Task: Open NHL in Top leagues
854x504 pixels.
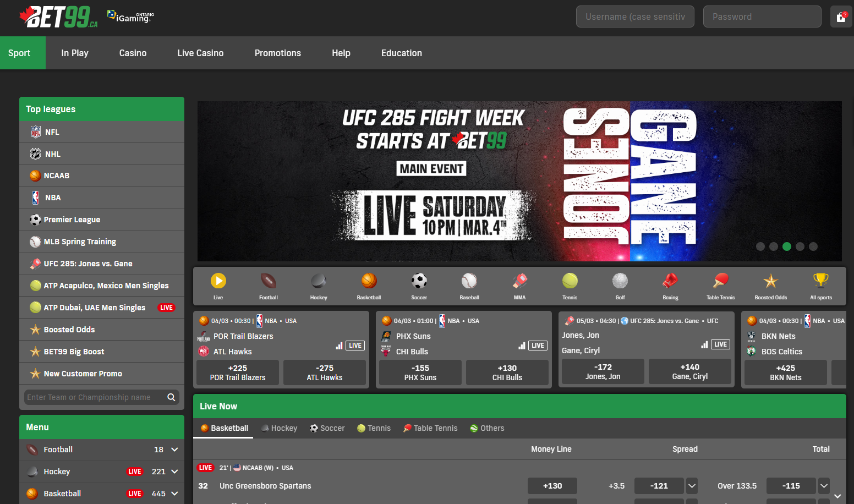Action: point(102,154)
